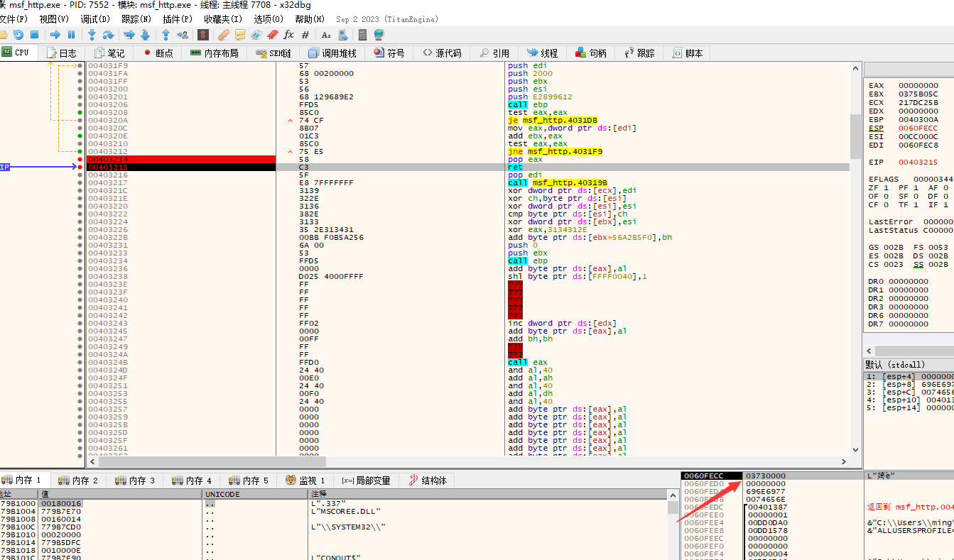Switch to the 脚本 tab

(686, 53)
